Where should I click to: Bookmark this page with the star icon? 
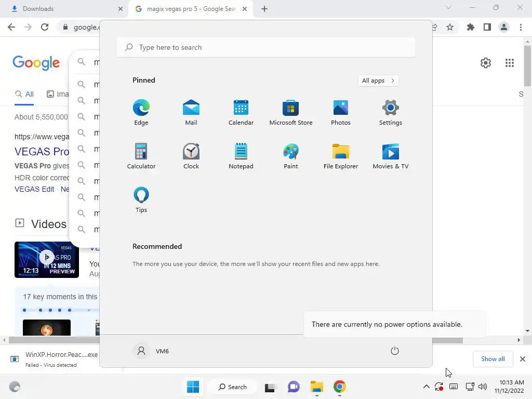coord(450,27)
